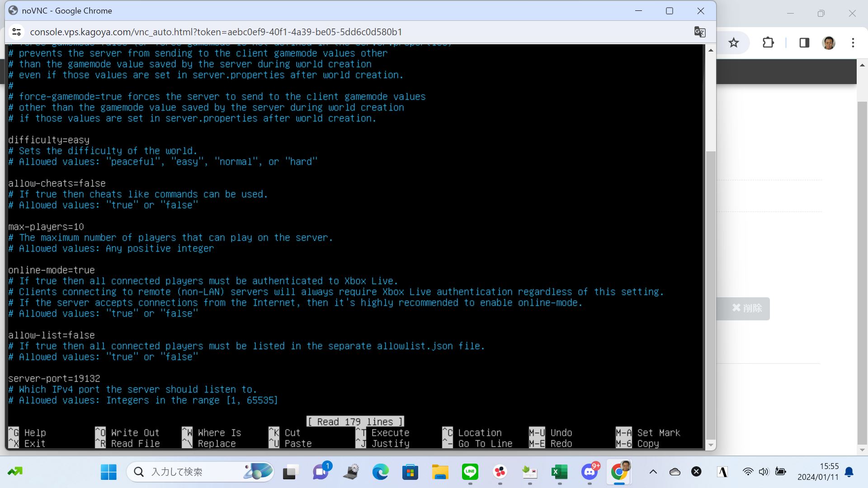The image size is (868, 488).
Task: Open the LINE app in the taskbar
Action: coord(470,472)
